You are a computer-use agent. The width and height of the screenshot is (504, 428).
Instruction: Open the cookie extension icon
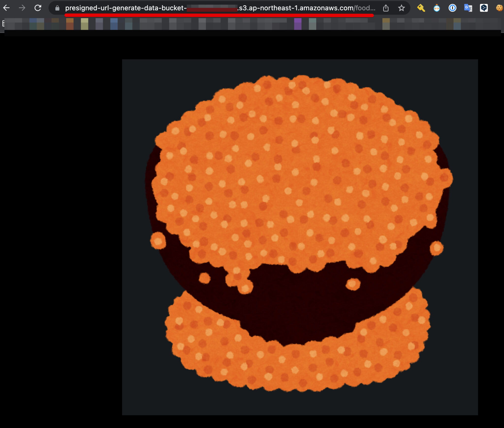click(x=499, y=8)
